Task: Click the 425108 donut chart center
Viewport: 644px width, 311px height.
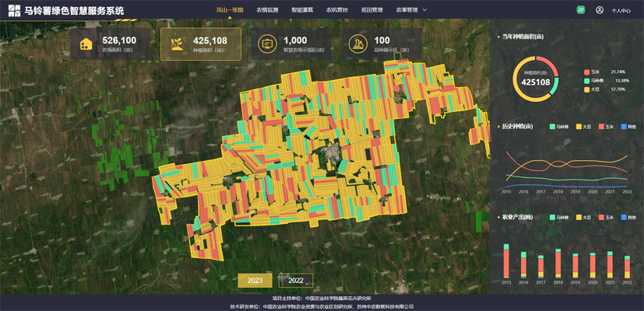Action: tap(535, 79)
